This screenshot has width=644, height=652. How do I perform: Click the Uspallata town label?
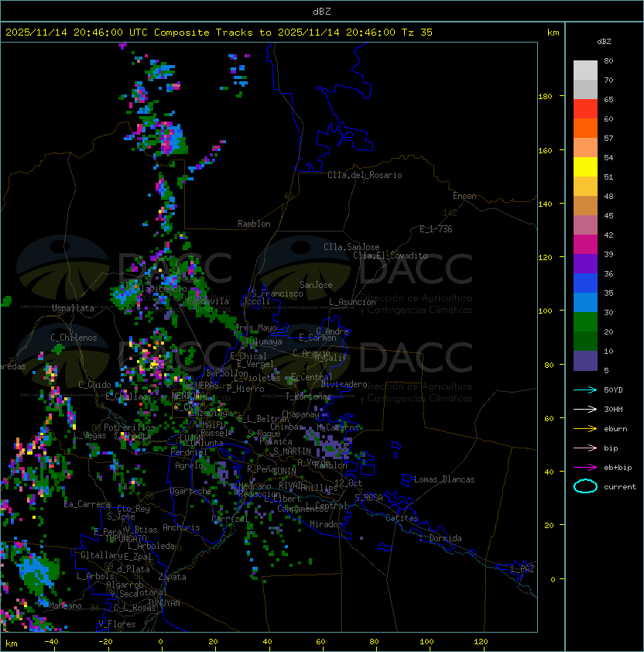tap(73, 308)
